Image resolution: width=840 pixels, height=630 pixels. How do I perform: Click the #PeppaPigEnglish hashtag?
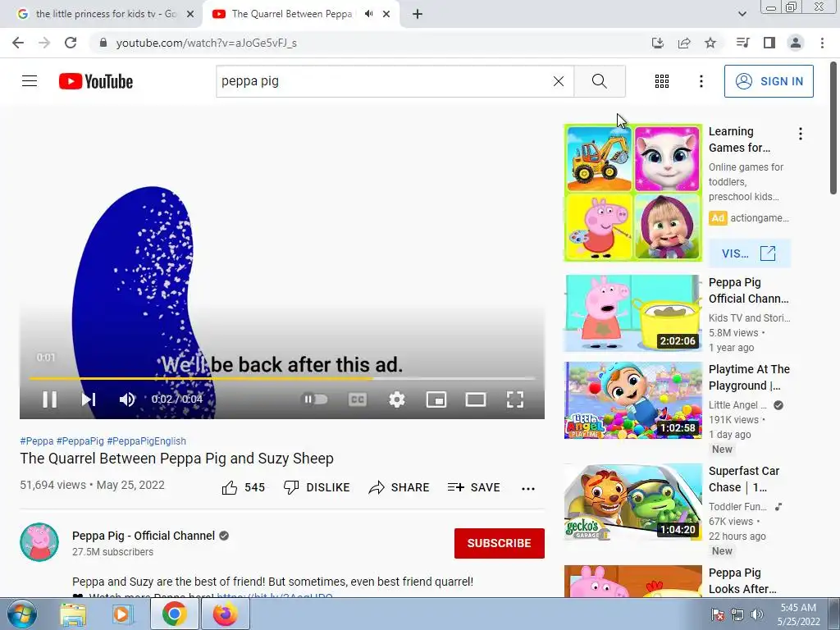pos(146,441)
